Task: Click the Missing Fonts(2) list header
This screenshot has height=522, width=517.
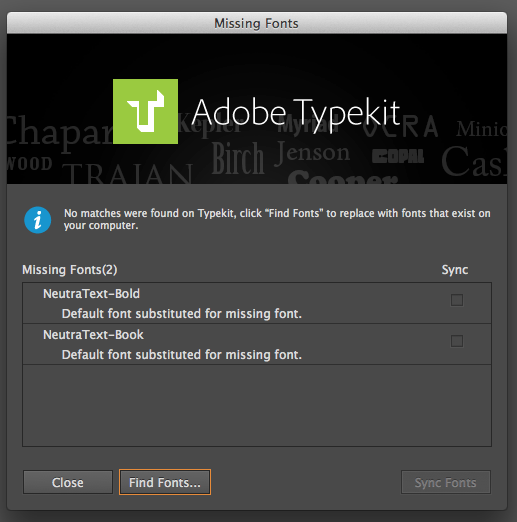Action: (70, 269)
